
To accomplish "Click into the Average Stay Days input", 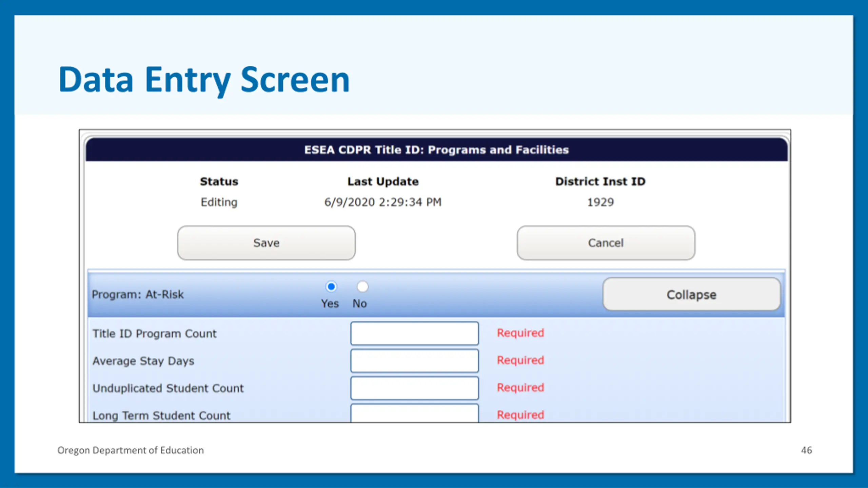I will 414,361.
